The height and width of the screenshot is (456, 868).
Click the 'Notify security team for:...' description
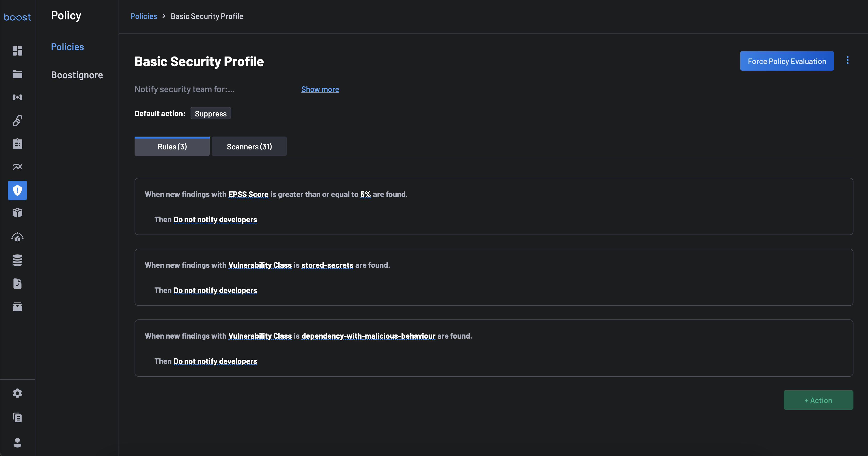[185, 89]
